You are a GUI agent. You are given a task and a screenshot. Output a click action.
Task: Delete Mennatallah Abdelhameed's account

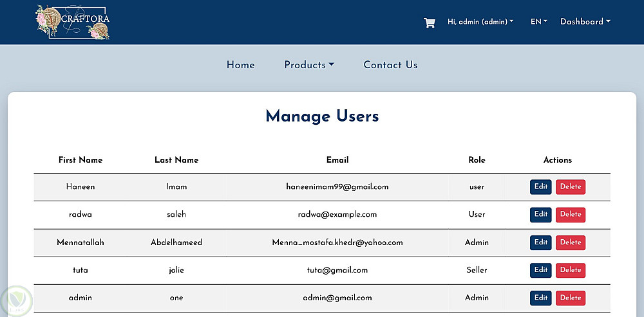tap(570, 242)
